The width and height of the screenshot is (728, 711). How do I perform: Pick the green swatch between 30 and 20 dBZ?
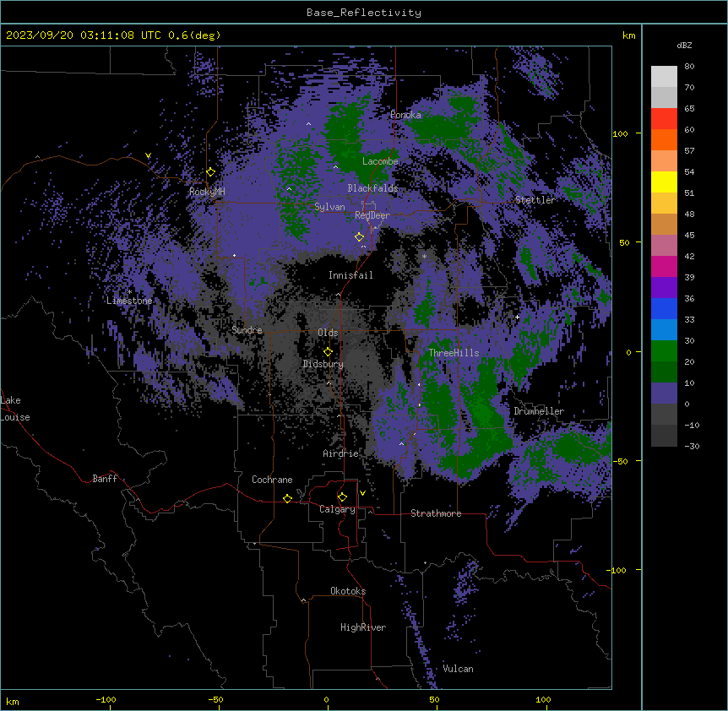click(664, 351)
